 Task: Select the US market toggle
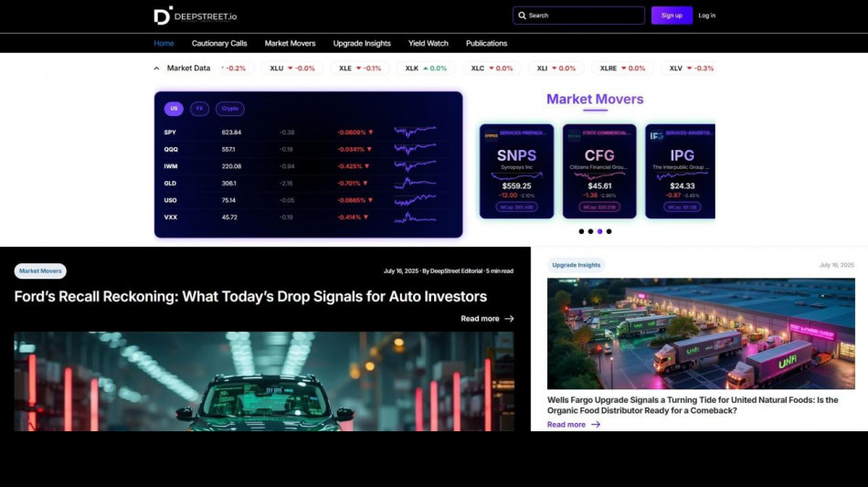tap(174, 109)
